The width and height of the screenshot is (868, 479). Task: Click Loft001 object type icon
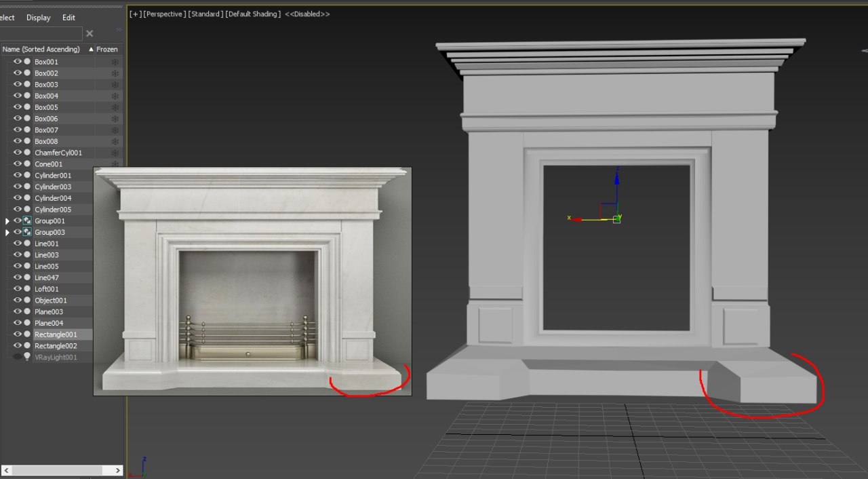point(27,289)
